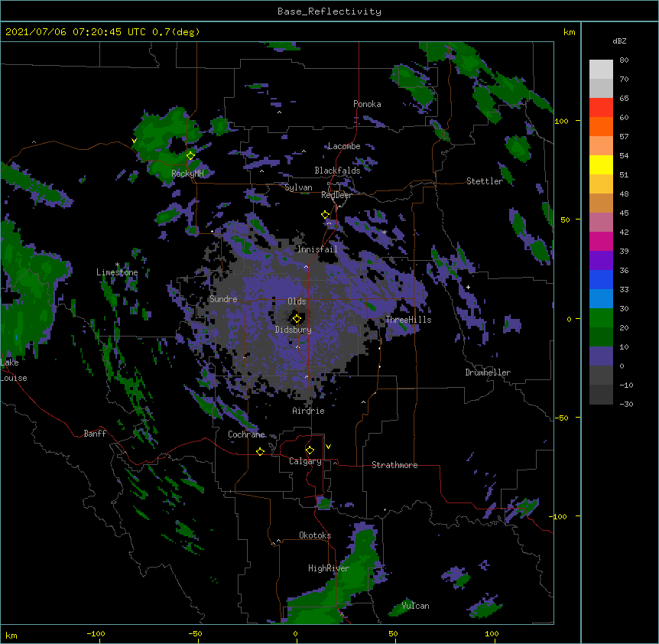
Task: Select the Lacombe town label
Action: click(344, 146)
